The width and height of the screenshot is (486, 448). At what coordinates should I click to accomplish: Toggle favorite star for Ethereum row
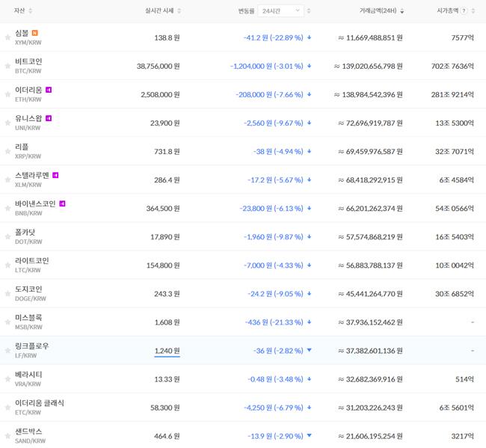pos(7,94)
